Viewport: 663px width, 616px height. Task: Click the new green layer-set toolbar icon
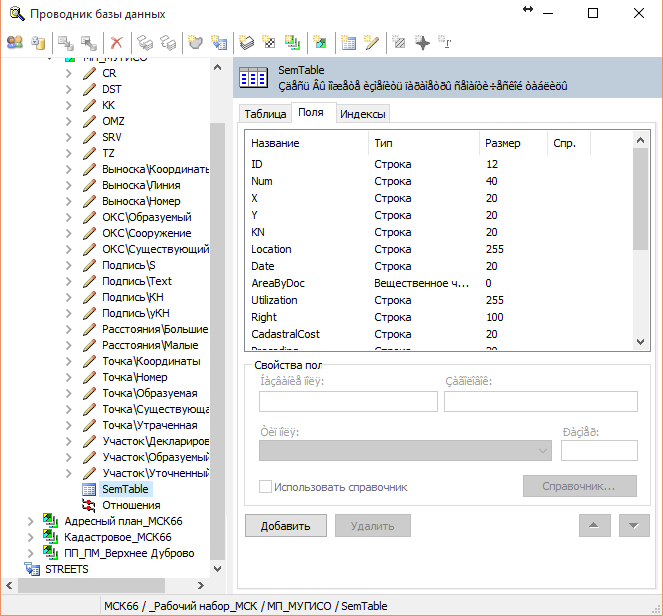292,42
